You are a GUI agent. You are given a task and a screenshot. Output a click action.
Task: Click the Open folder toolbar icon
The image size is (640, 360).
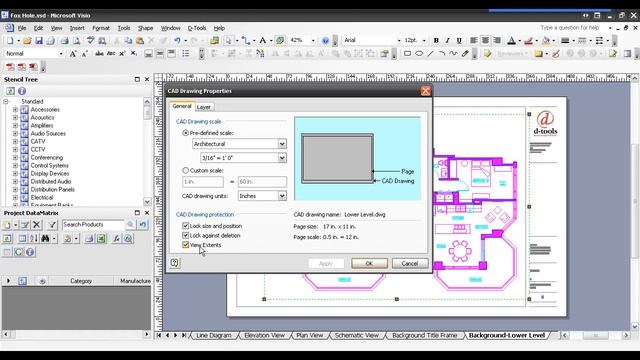[x=27, y=40]
